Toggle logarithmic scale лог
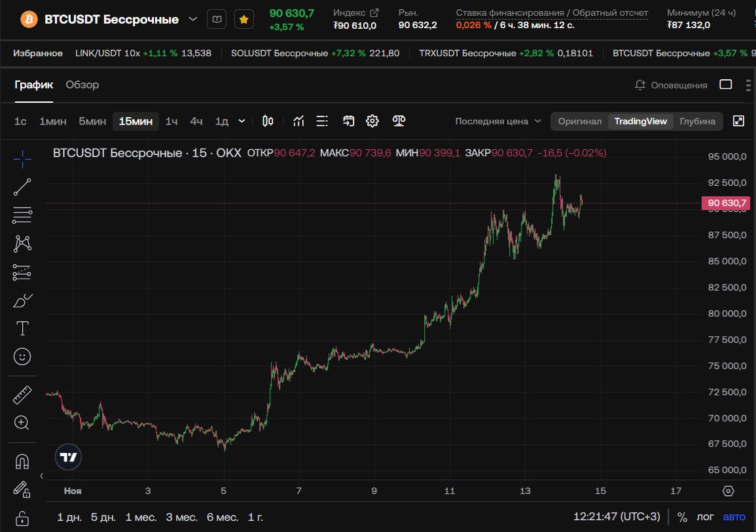 click(x=705, y=517)
